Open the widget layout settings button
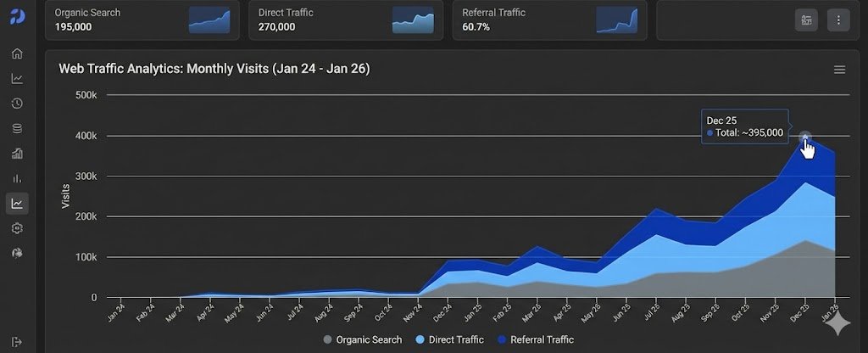868x353 pixels. 807,20
